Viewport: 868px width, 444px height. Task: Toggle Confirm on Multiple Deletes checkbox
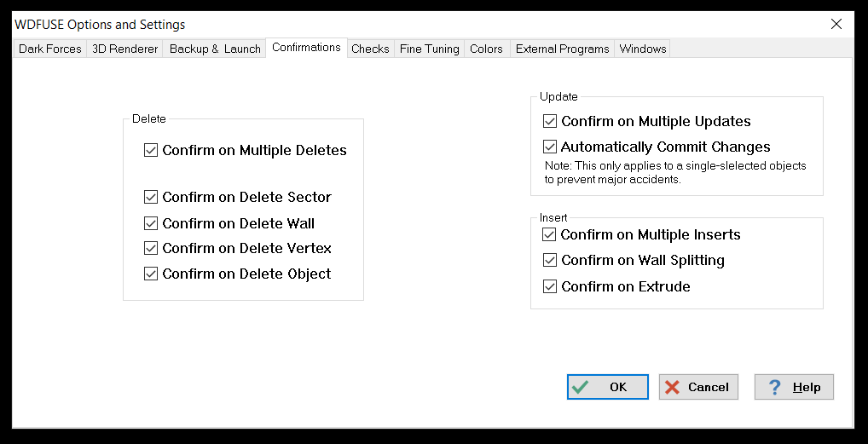tap(152, 151)
